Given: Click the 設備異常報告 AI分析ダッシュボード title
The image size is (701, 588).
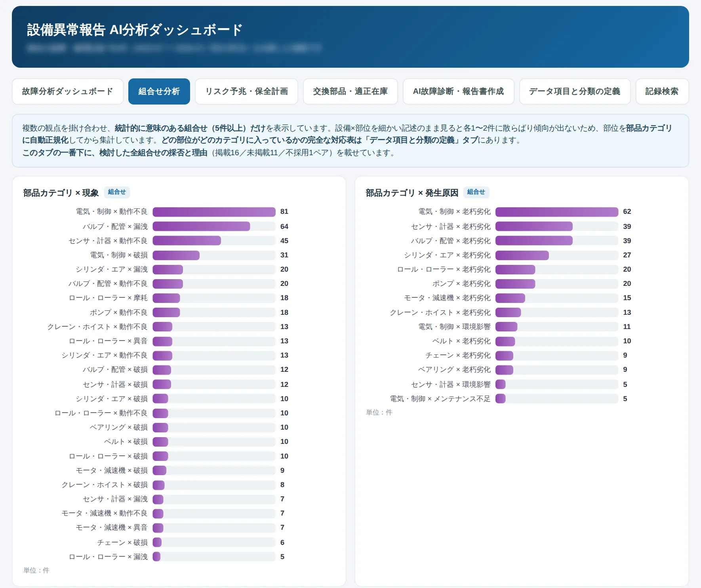Looking at the screenshot, I should point(135,30).
